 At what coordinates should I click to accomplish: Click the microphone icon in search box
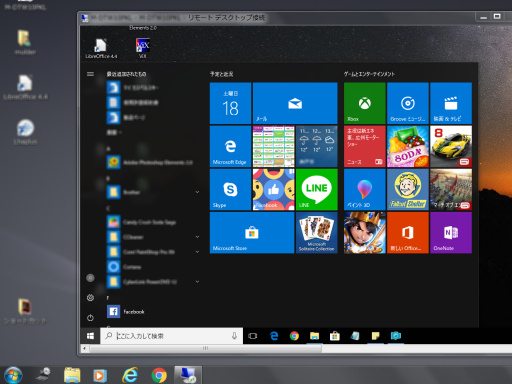click(234, 336)
